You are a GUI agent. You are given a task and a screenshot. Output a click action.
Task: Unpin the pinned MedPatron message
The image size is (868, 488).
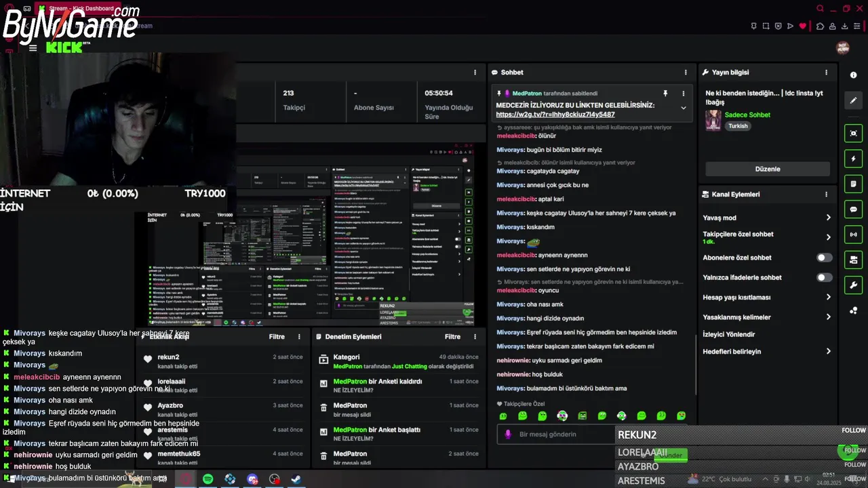(x=665, y=94)
